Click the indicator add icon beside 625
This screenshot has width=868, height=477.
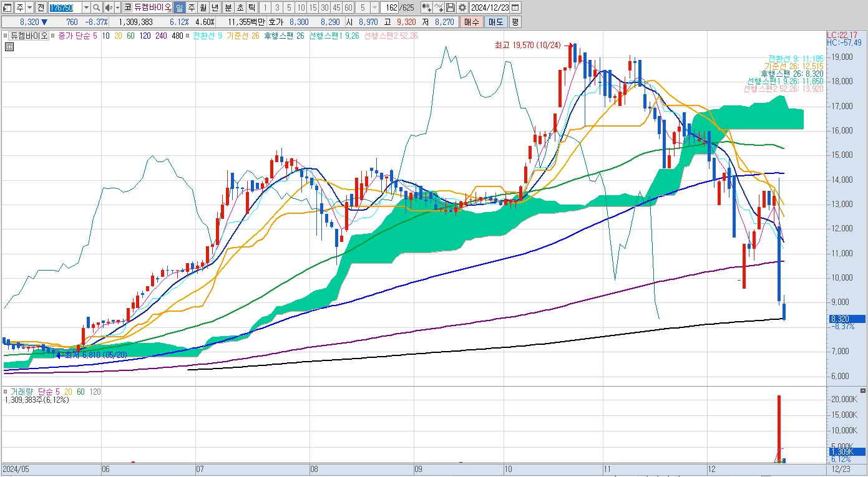click(x=426, y=7)
